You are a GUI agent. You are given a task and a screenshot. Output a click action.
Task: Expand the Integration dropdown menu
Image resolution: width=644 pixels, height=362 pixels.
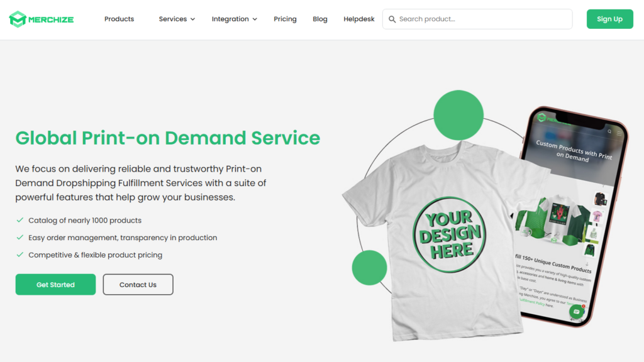[x=234, y=19]
